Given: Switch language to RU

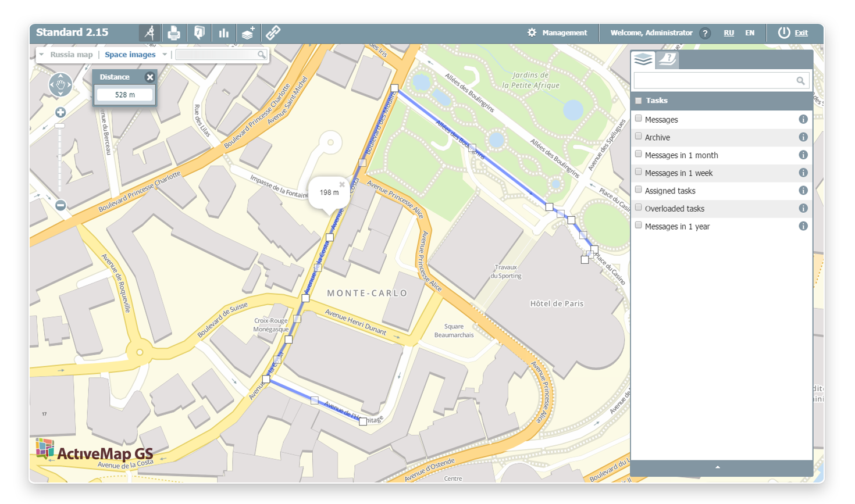Looking at the screenshot, I should pos(728,33).
